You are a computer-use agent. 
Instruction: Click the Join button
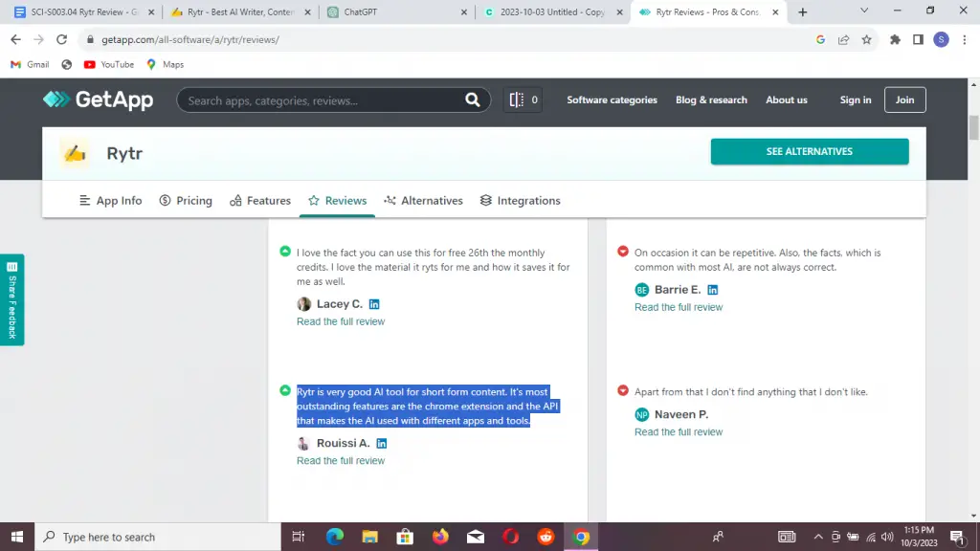tap(905, 99)
